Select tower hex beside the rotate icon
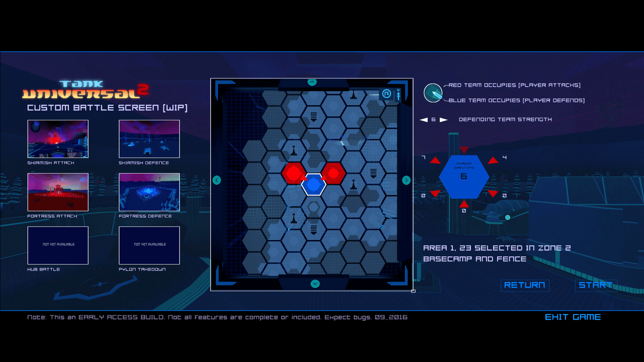This screenshot has height=362, width=644. pos(353,95)
